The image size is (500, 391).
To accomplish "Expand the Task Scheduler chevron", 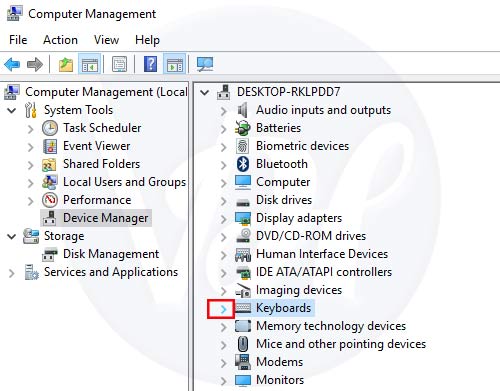I will (x=31, y=129).
